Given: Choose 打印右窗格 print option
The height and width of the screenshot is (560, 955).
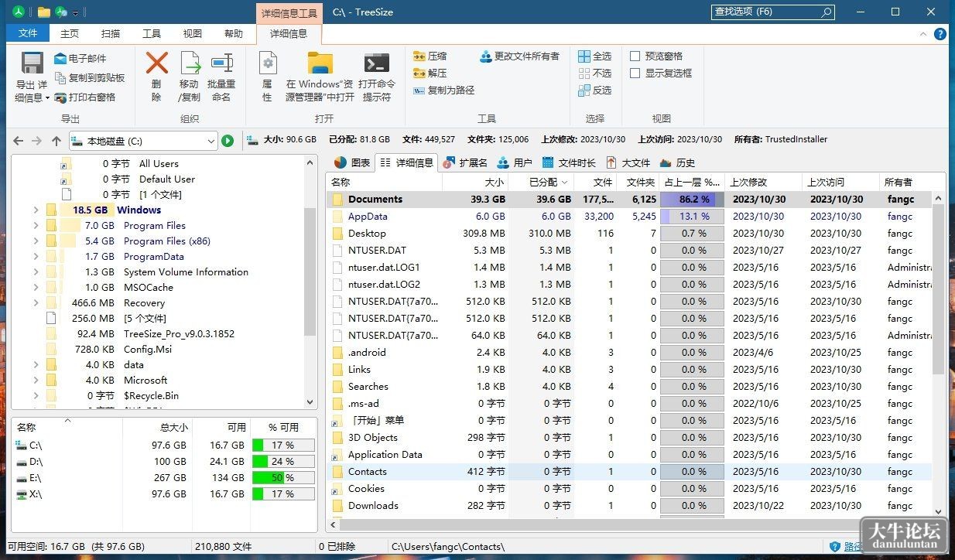Looking at the screenshot, I should click(84, 97).
